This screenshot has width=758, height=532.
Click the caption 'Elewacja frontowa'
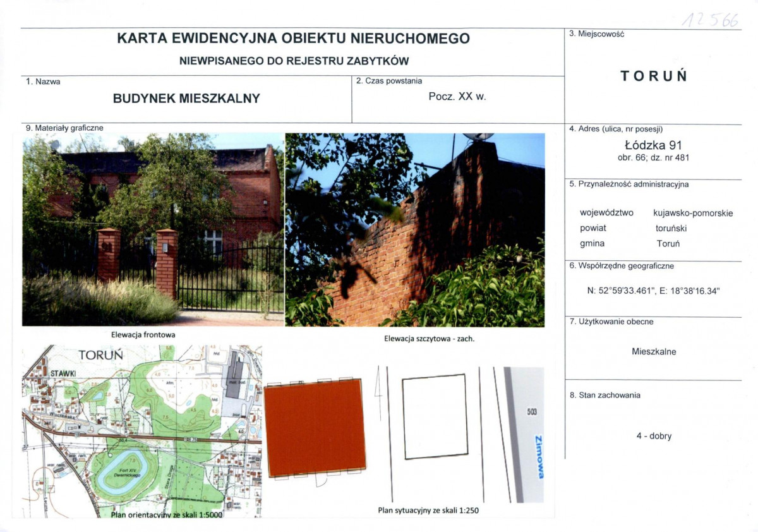143,335
